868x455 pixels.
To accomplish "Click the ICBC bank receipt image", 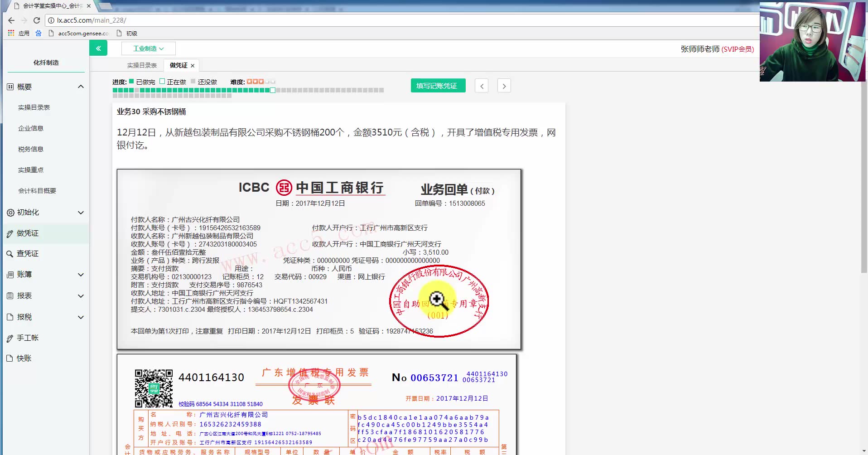I will click(x=319, y=259).
